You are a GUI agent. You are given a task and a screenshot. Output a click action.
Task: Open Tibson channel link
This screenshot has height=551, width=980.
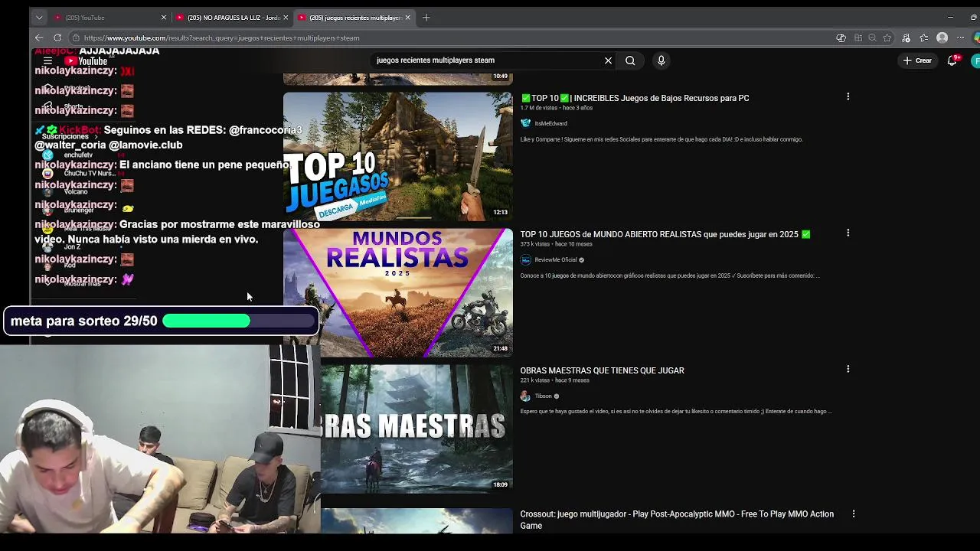(543, 396)
